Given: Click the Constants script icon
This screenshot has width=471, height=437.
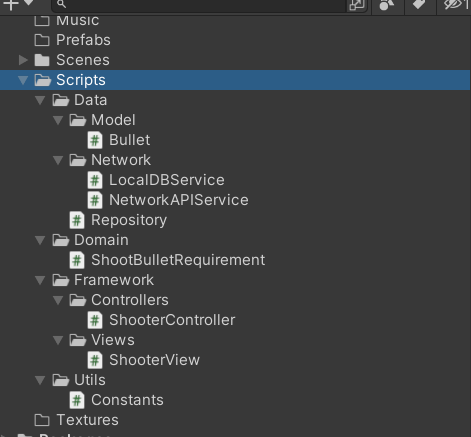Looking at the screenshot, I should [77, 400].
